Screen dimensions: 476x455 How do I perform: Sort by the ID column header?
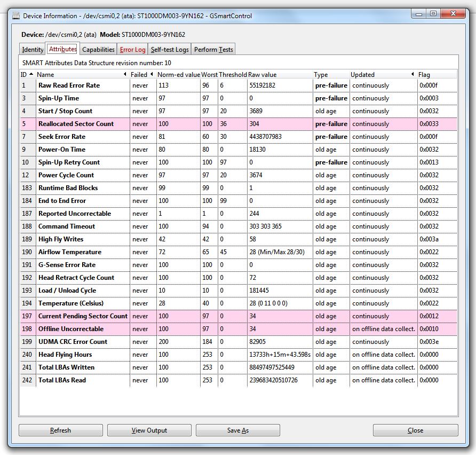coord(27,75)
